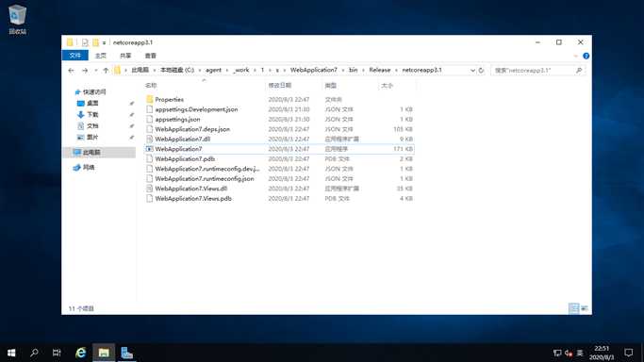Open the notification center icon
644x362 pixels.
click(x=628, y=353)
